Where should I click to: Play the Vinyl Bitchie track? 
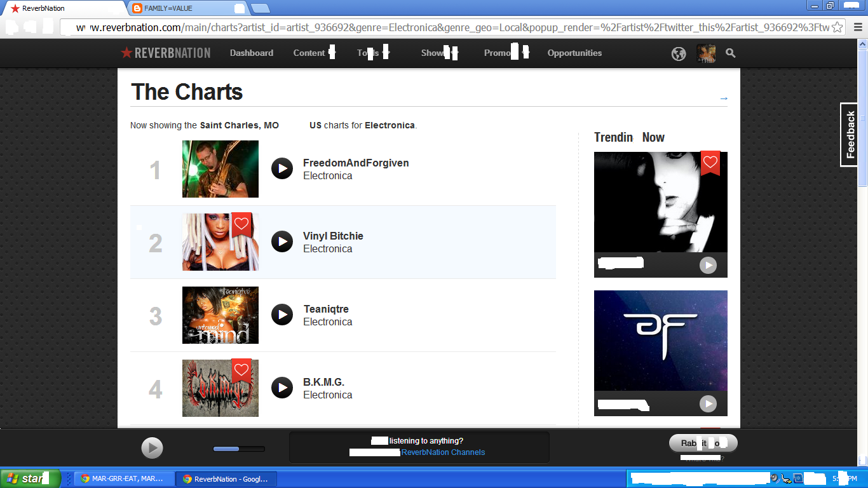282,241
